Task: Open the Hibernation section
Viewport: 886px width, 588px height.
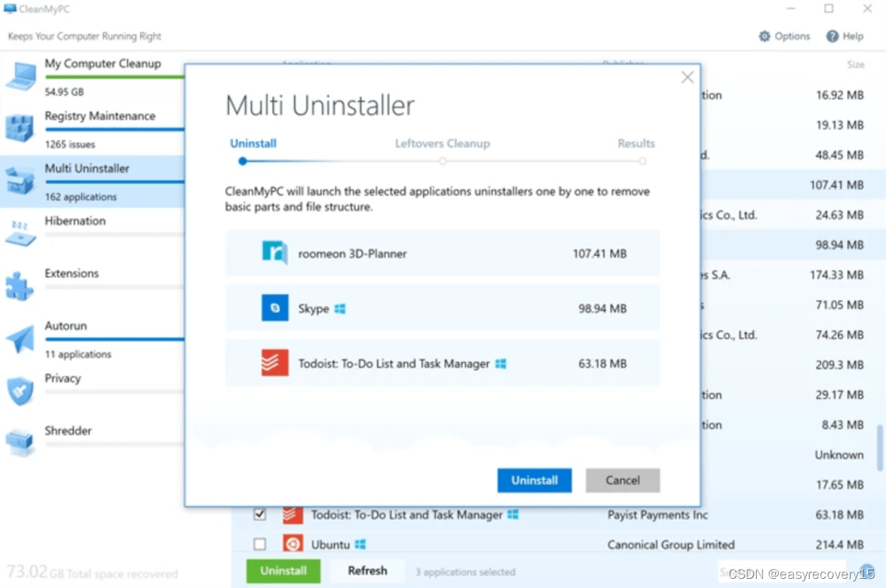Action: point(75,221)
